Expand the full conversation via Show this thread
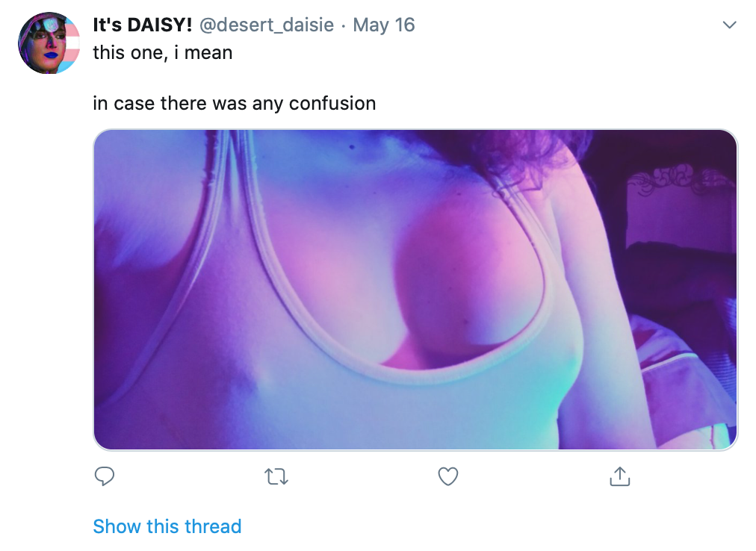This screenshot has height=551, width=756. click(167, 526)
